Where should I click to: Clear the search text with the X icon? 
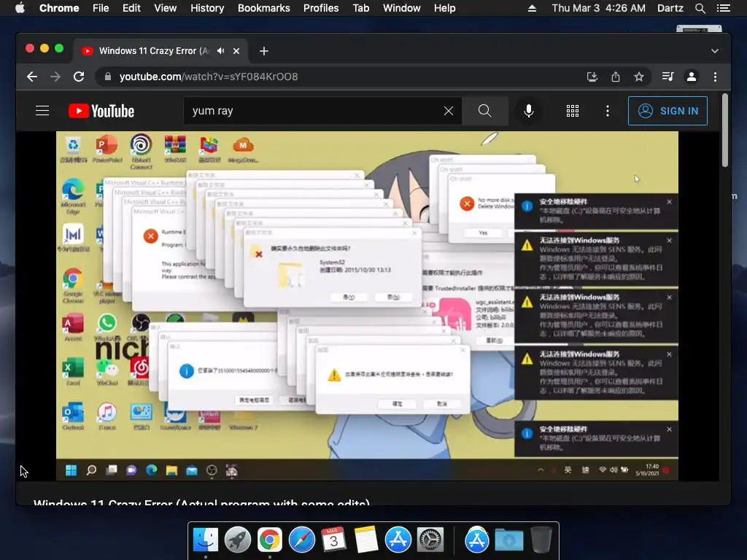point(449,111)
